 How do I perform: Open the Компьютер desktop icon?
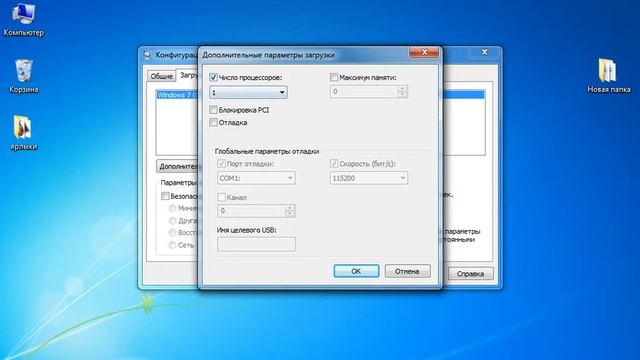coord(23,19)
